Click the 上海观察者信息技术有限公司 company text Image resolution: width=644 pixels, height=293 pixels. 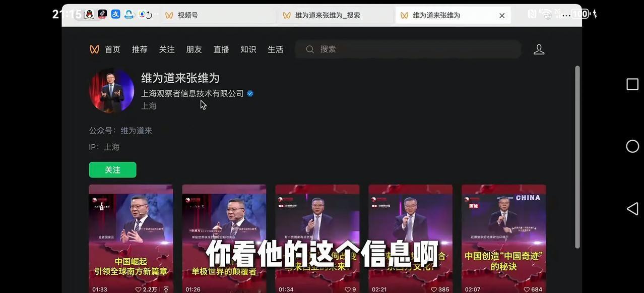[192, 93]
